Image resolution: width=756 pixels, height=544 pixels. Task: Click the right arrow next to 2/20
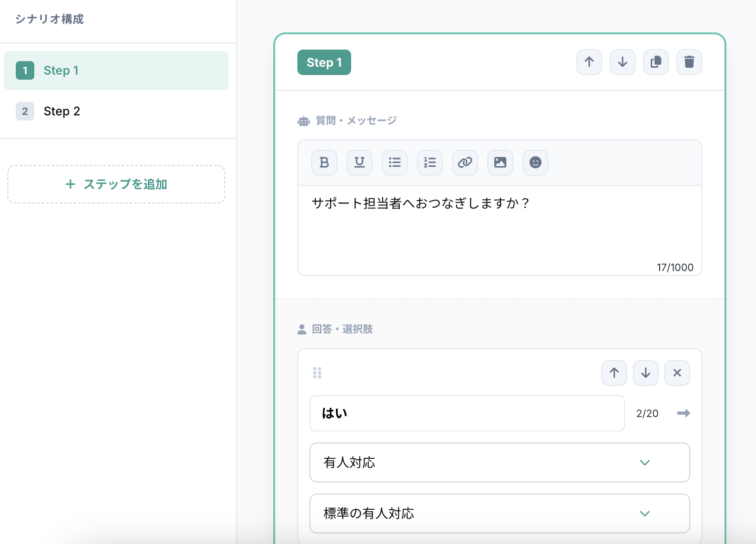[x=684, y=413]
